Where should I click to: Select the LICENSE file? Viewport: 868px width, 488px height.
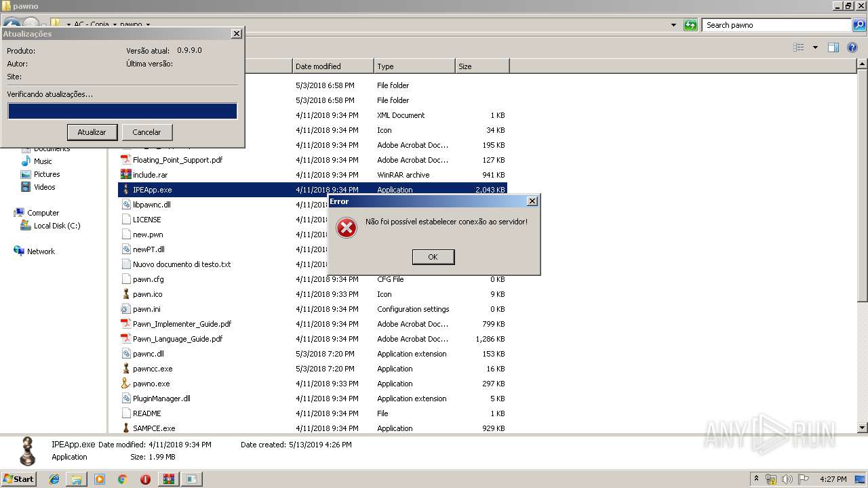pyautogui.click(x=146, y=220)
